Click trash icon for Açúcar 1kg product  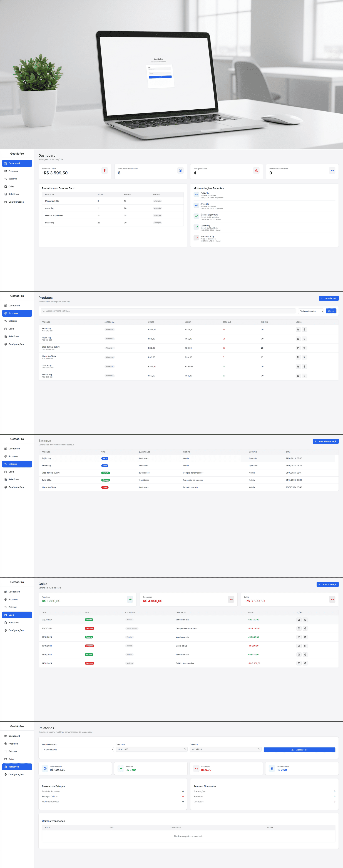[304, 376]
